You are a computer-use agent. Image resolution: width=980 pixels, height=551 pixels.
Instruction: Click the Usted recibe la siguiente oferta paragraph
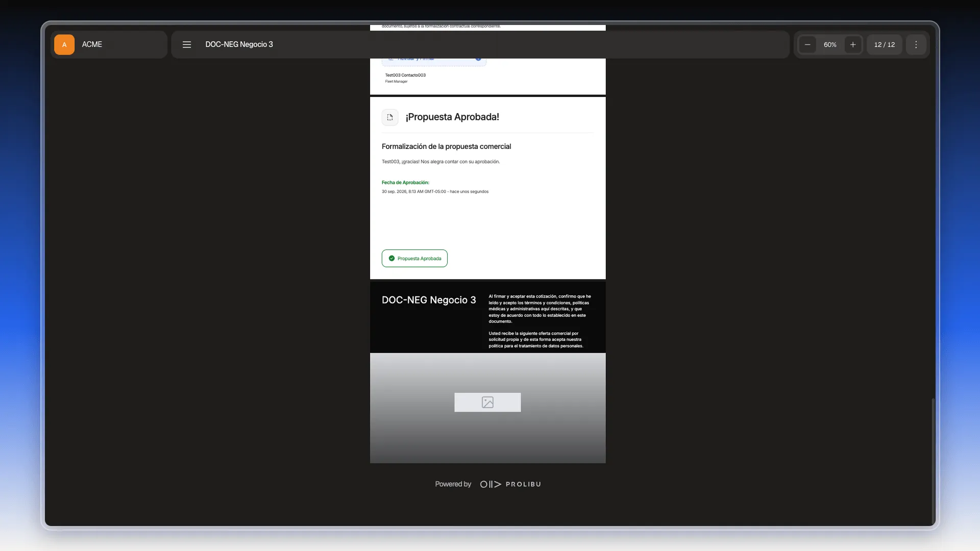tap(536, 339)
